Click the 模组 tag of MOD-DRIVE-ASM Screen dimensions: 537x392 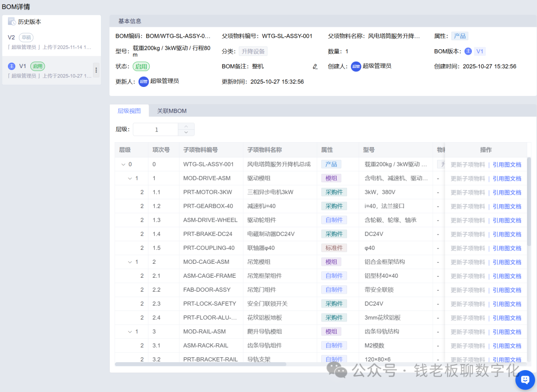[331, 178]
